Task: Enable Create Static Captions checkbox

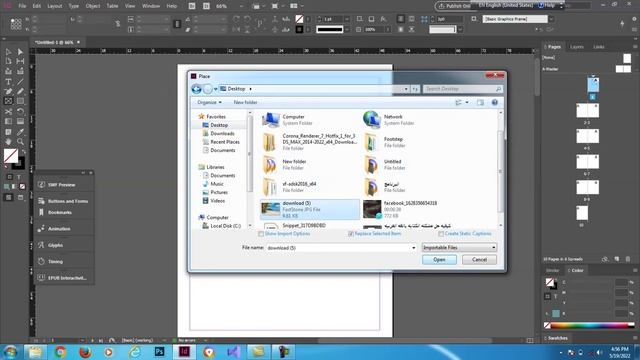Action: pyautogui.click(x=441, y=234)
